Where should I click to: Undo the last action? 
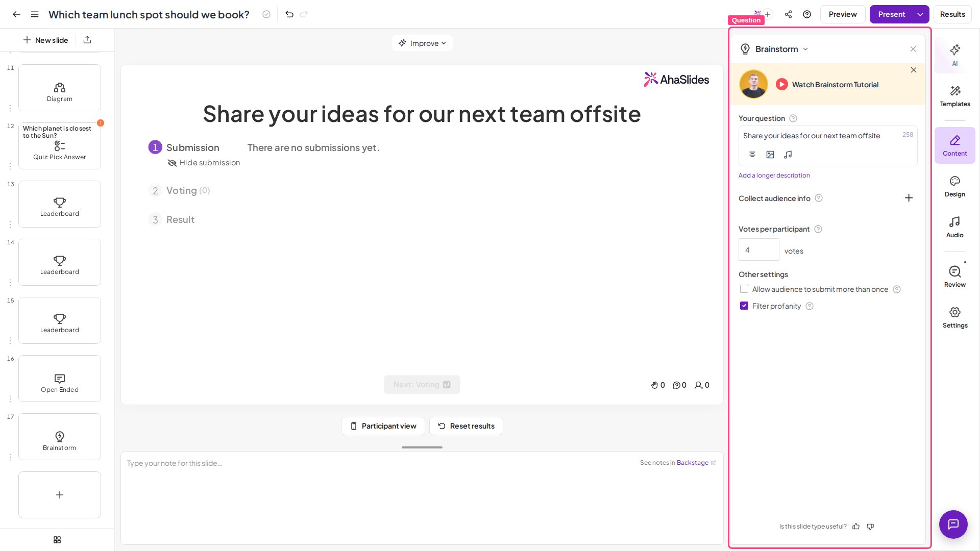(x=289, y=14)
